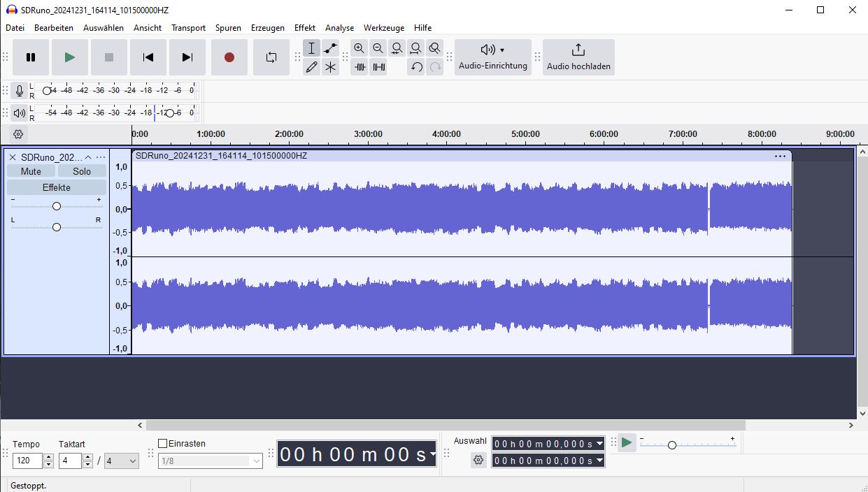
Task: Open the Audio-Einrichtung dropdown
Action: [x=492, y=57]
